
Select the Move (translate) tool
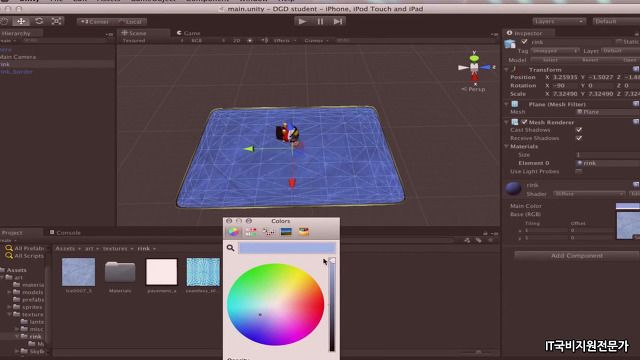21,21
